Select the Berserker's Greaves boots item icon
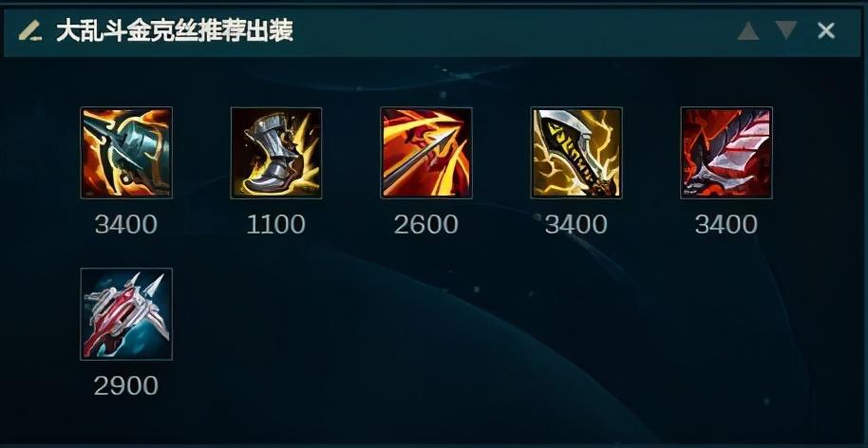The height and width of the screenshot is (448, 868). point(276,153)
